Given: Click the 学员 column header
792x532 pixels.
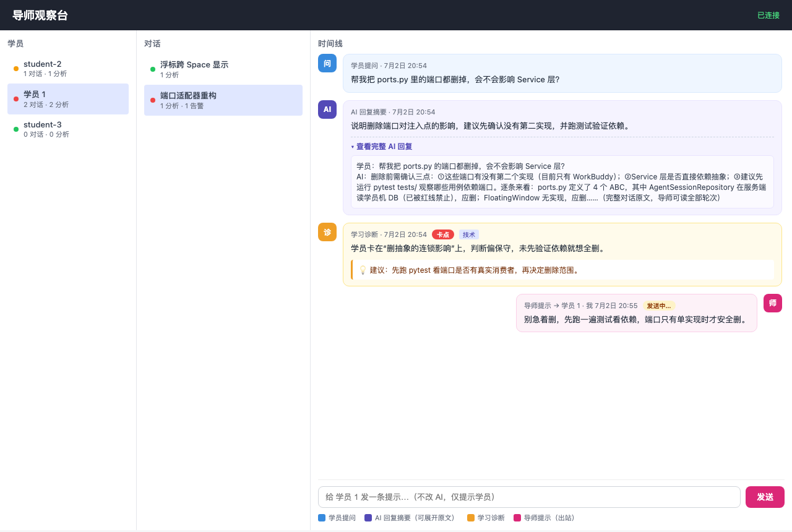Looking at the screenshot, I should (x=15, y=43).
